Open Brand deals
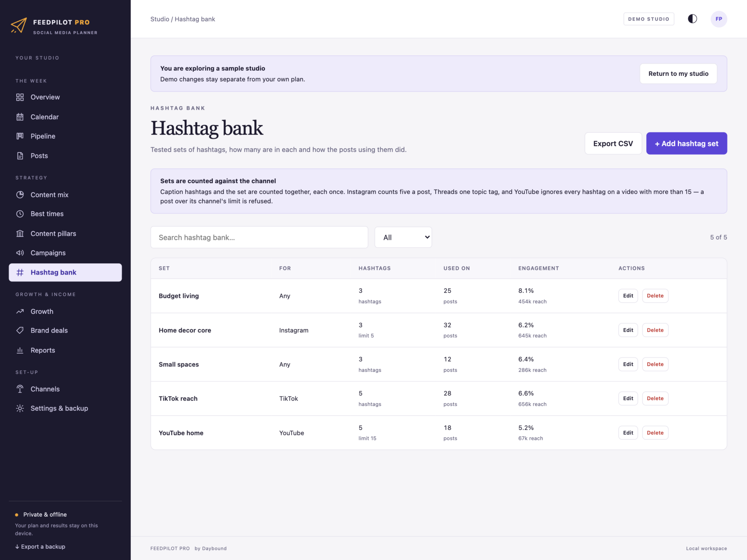Image resolution: width=747 pixels, height=560 pixels. click(65, 331)
